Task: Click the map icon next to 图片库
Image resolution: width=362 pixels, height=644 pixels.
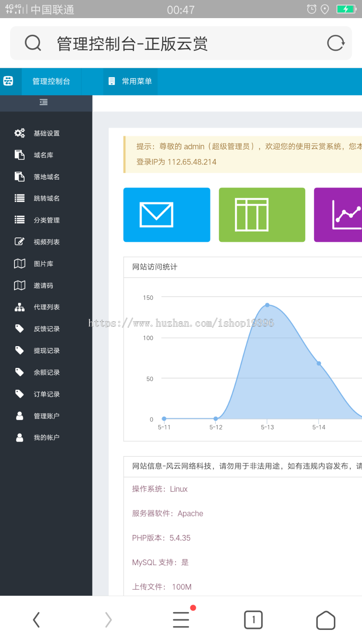Action: (x=20, y=263)
